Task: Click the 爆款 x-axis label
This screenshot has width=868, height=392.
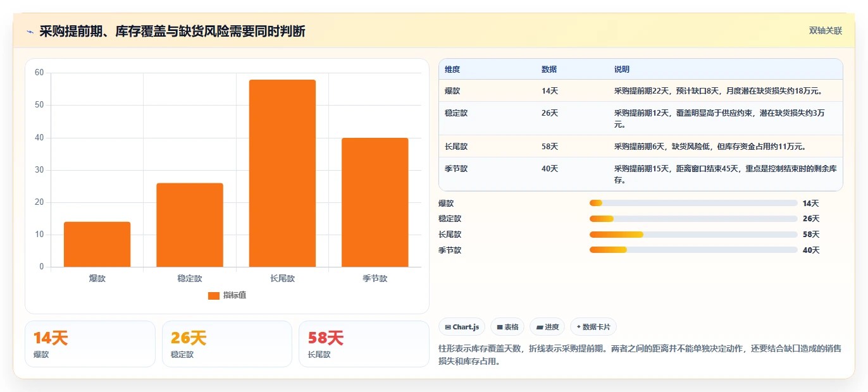Action: click(x=97, y=278)
